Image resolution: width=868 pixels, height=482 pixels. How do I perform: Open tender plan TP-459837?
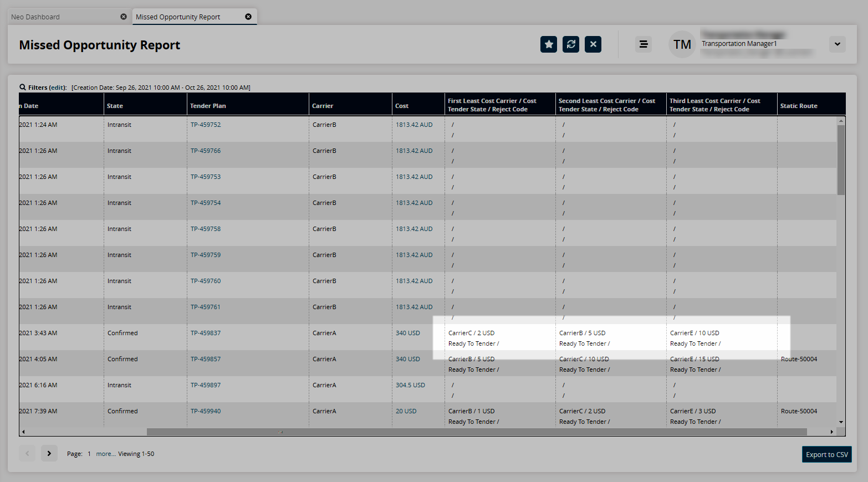[x=206, y=333]
